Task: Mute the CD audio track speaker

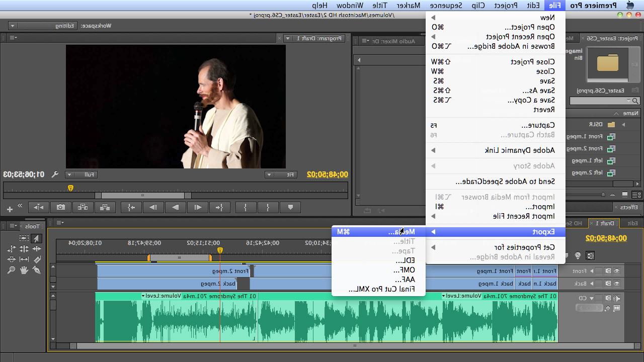Action: tap(617, 298)
